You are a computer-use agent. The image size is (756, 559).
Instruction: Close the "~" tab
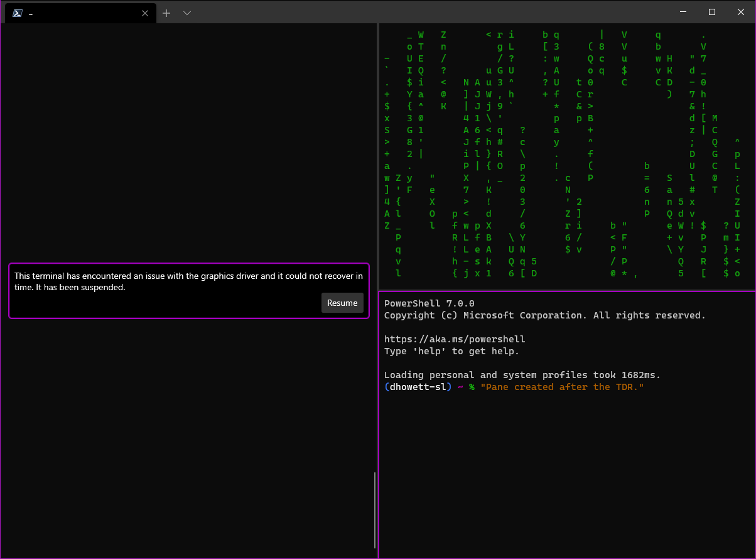pyautogui.click(x=146, y=13)
